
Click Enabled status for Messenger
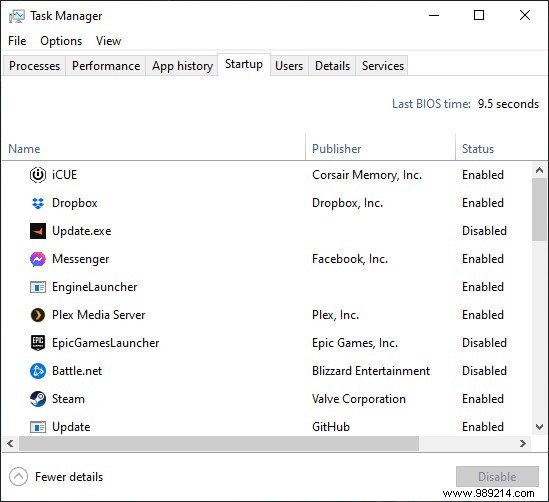click(483, 259)
